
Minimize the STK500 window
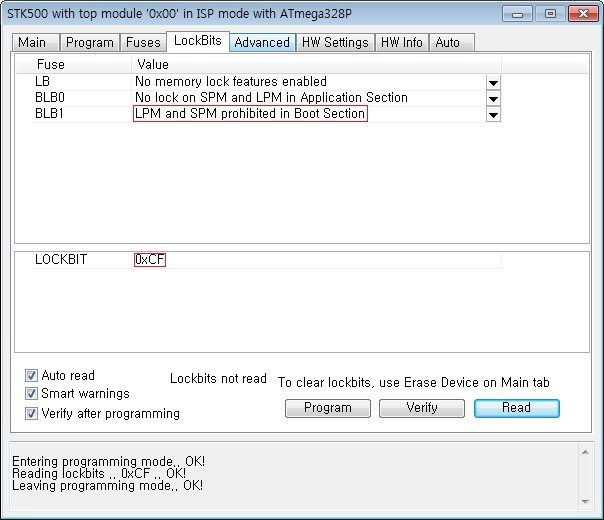[x=517, y=14]
